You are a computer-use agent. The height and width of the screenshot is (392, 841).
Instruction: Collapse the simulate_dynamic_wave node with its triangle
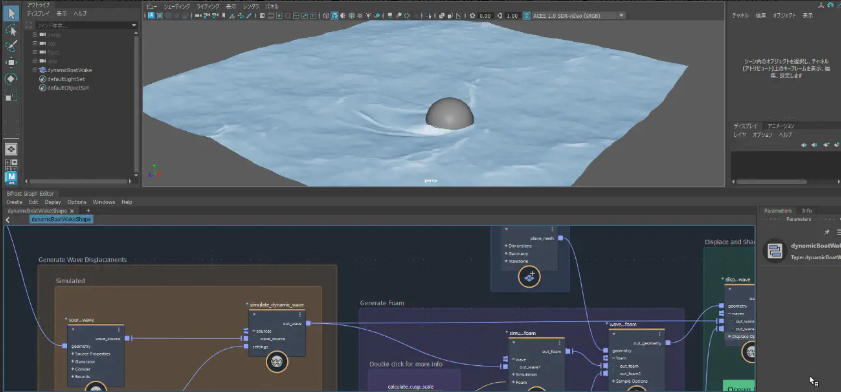(254, 315)
